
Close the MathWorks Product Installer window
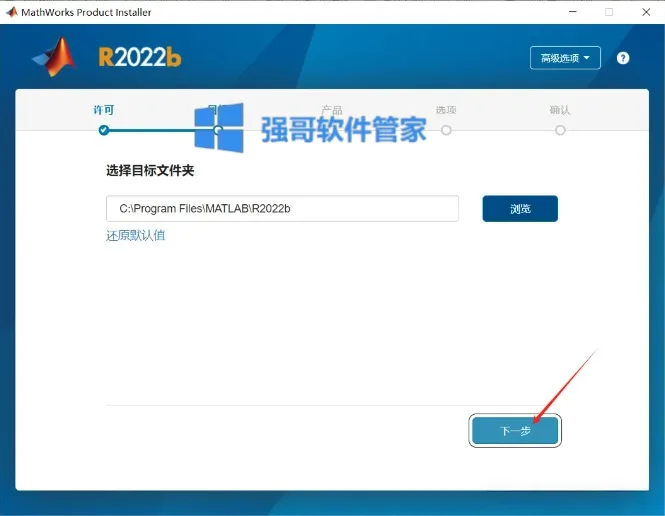(646, 12)
